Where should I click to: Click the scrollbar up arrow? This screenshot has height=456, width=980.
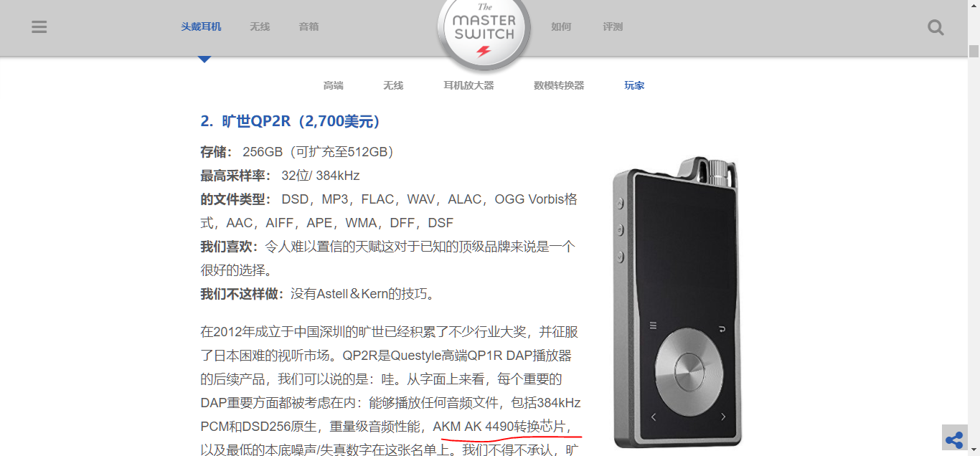tap(974, 6)
